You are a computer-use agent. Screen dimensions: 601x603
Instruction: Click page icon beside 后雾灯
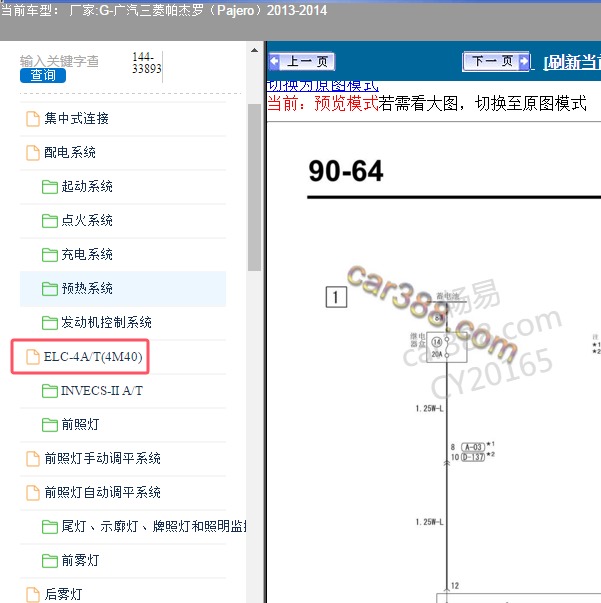[x=33, y=595]
